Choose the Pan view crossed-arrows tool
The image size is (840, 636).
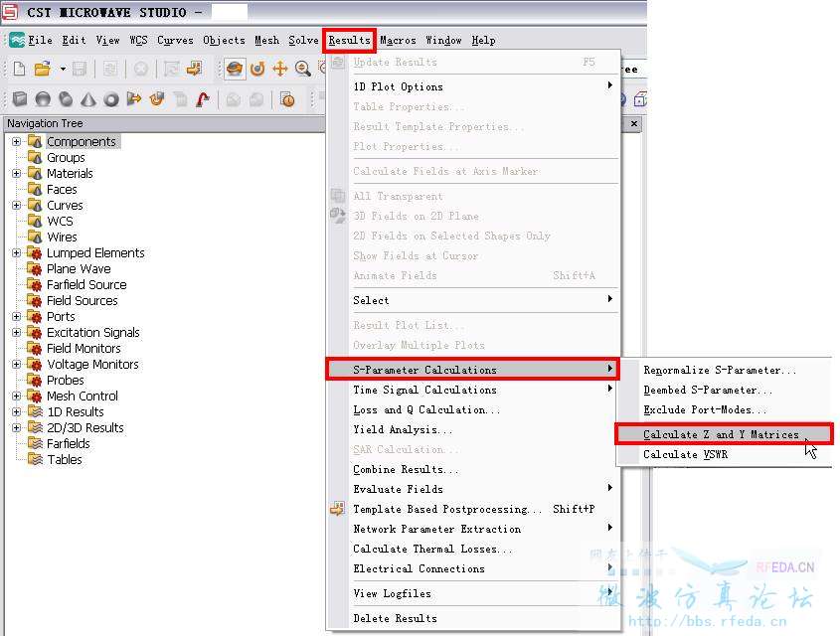[280, 69]
